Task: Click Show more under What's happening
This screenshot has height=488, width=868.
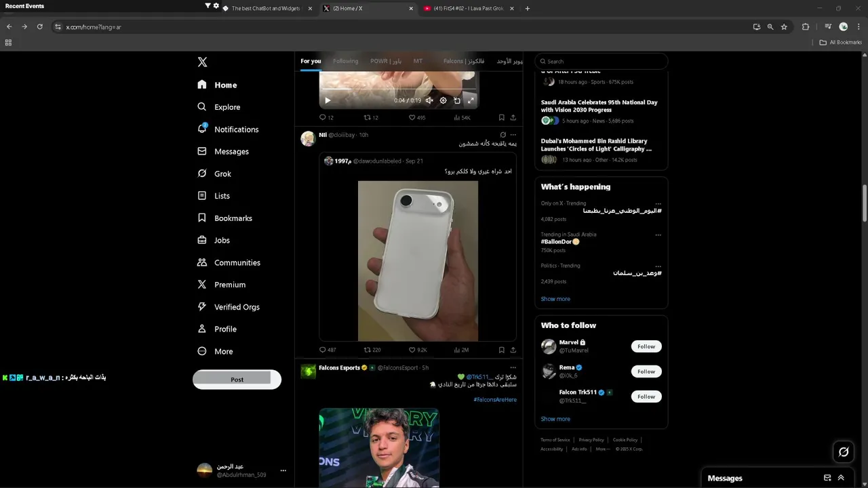Action: [555, 299]
